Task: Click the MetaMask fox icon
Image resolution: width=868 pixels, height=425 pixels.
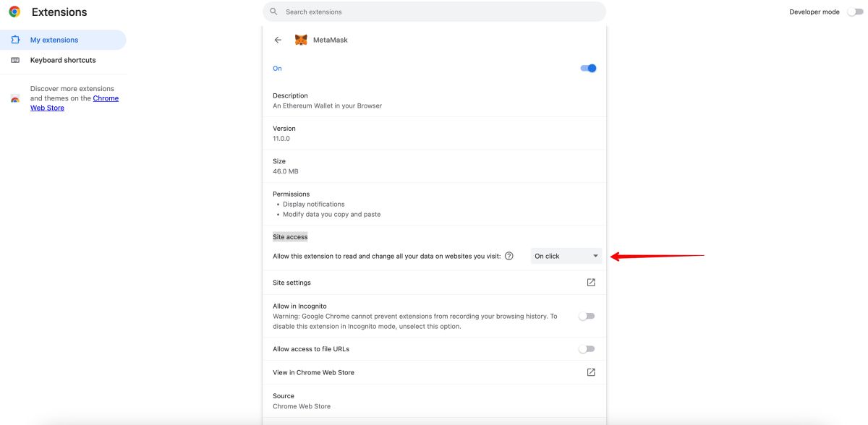Action: point(301,40)
